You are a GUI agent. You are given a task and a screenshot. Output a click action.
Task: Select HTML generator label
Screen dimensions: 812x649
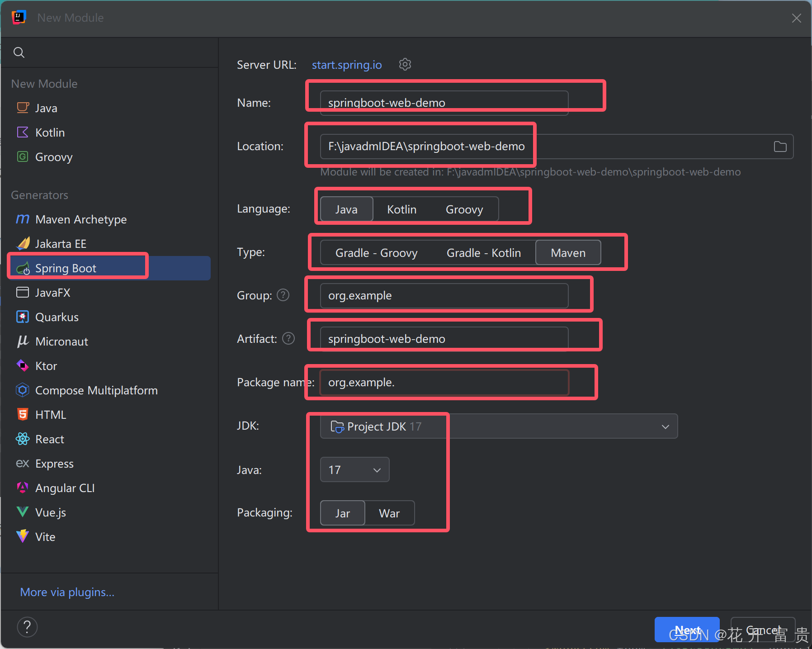coord(51,414)
